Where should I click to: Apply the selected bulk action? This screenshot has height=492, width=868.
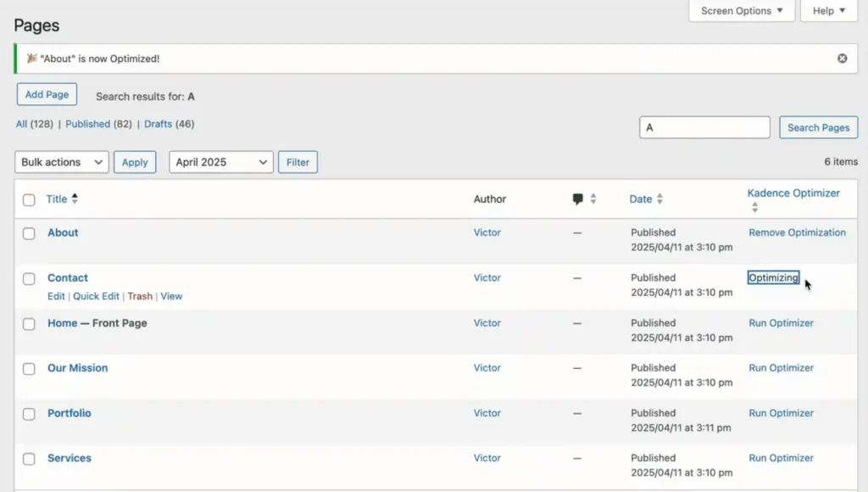[x=134, y=161]
